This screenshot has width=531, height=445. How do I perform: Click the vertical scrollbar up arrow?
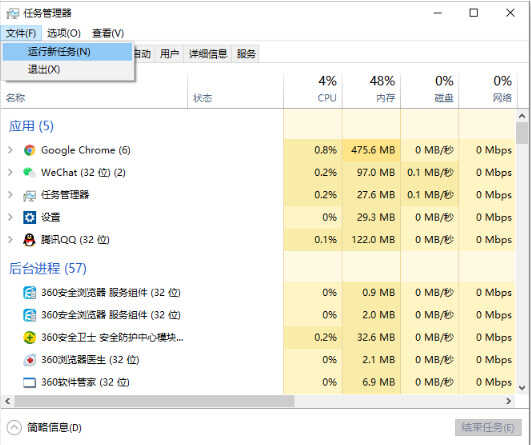[x=523, y=116]
